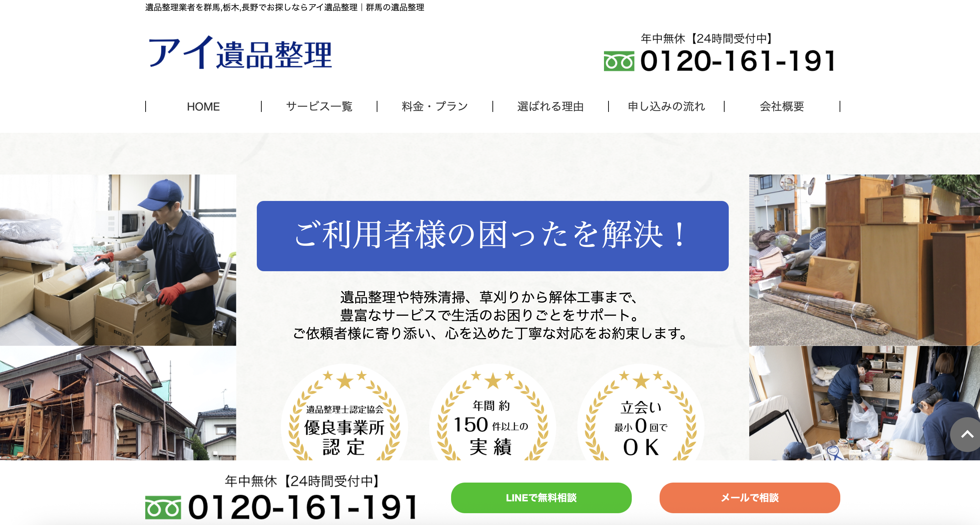Click photo of staff sorting closet items
This screenshot has width=980, height=525.
[864, 403]
